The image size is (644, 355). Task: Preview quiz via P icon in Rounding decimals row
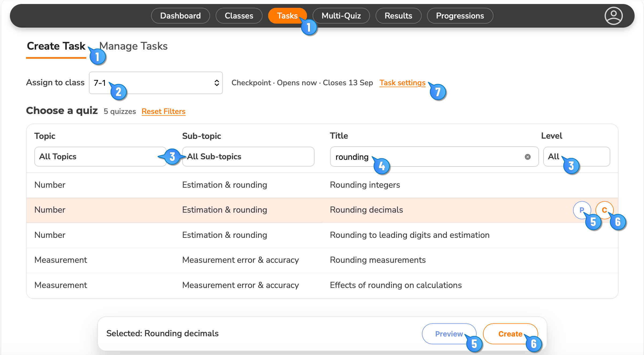[582, 210]
